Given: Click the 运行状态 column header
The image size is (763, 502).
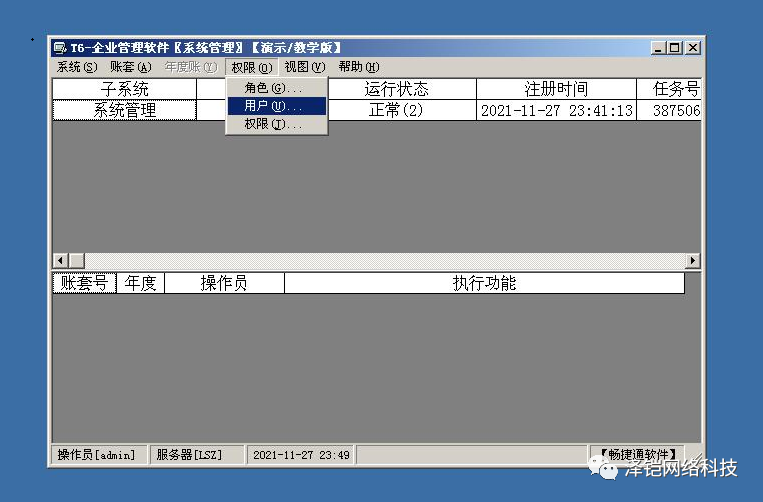Looking at the screenshot, I should coord(402,89).
